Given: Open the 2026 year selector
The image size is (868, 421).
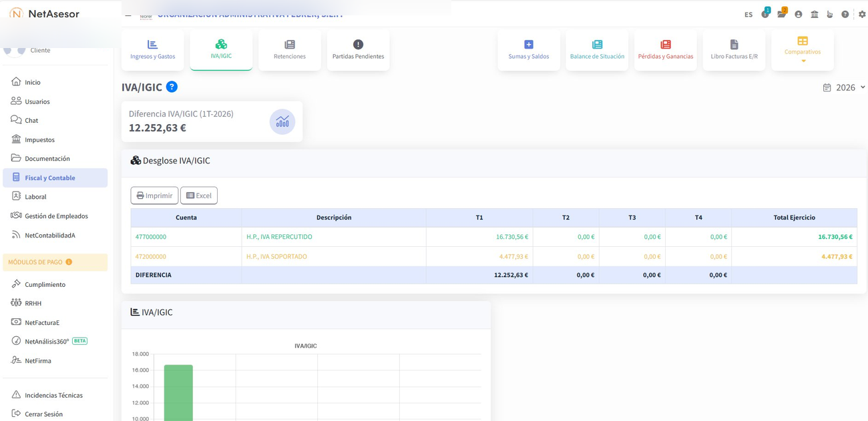Looking at the screenshot, I should coord(845,87).
